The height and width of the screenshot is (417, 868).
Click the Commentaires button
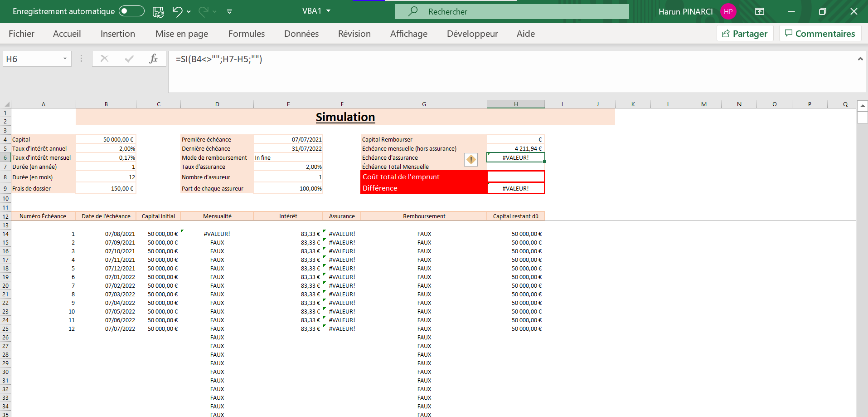click(820, 34)
